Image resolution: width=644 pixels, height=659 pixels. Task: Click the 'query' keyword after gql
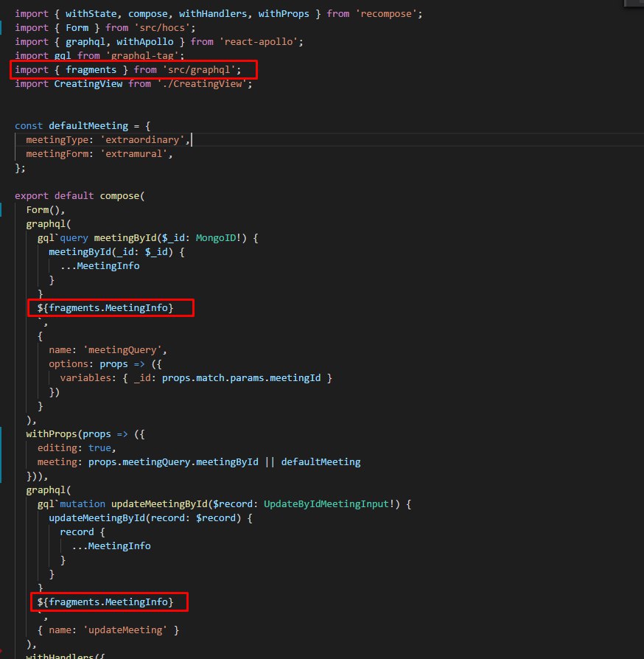[x=74, y=238]
